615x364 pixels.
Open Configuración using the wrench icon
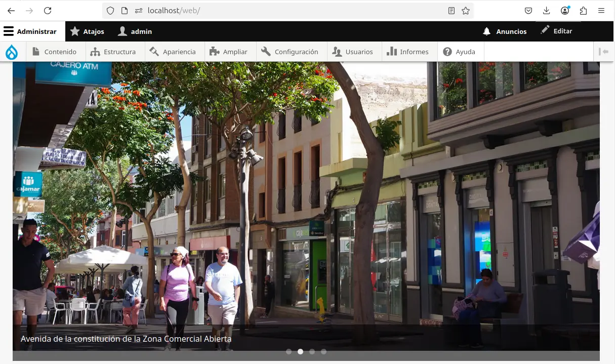265,51
